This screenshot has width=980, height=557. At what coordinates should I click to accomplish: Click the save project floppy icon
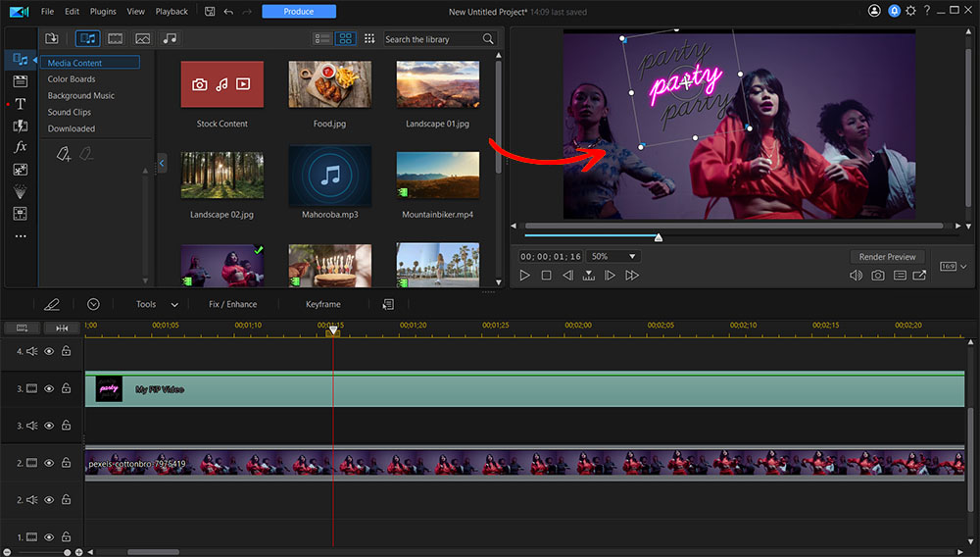coord(210,12)
